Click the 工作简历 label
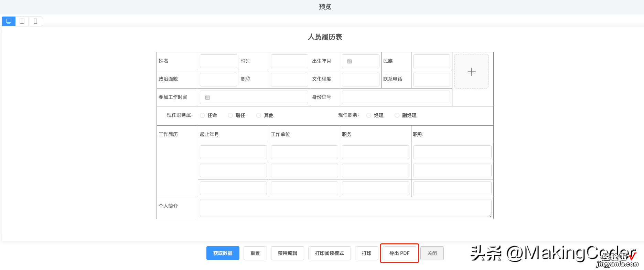 pyautogui.click(x=168, y=134)
